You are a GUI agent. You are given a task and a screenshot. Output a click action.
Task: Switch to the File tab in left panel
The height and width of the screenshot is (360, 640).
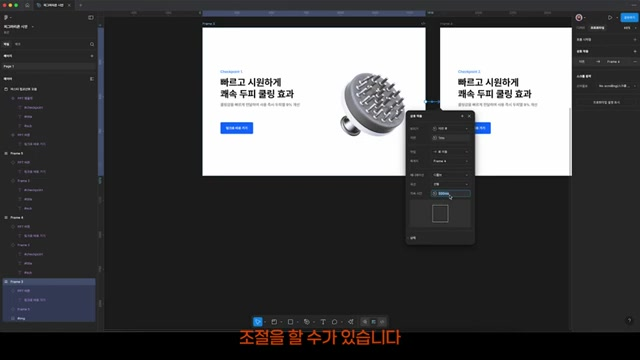pos(6,44)
